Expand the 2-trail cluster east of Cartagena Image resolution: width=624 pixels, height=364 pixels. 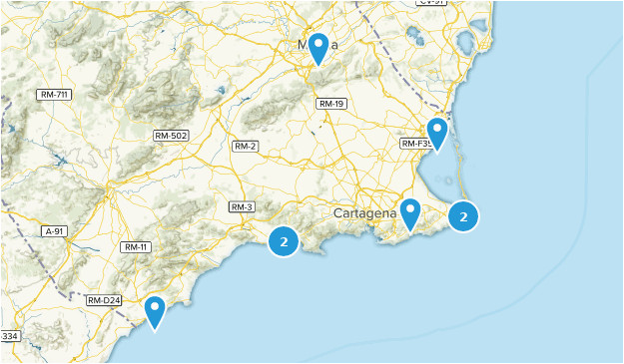click(x=463, y=216)
